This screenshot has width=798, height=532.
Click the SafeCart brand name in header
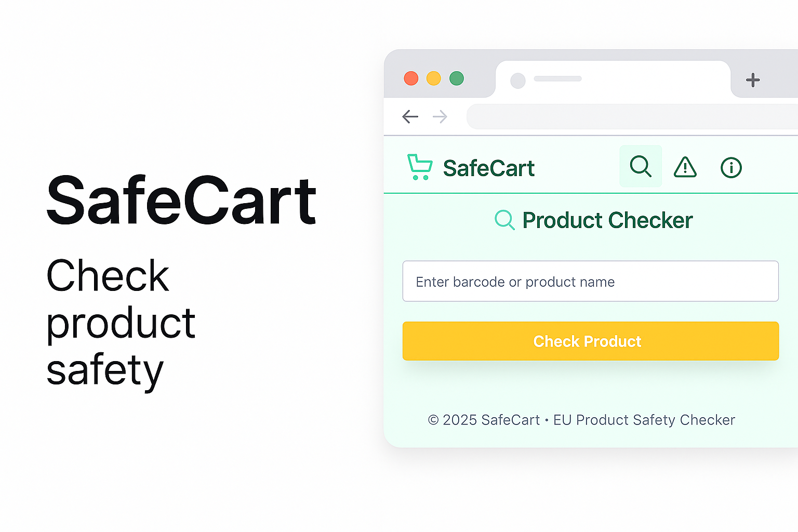[489, 168]
